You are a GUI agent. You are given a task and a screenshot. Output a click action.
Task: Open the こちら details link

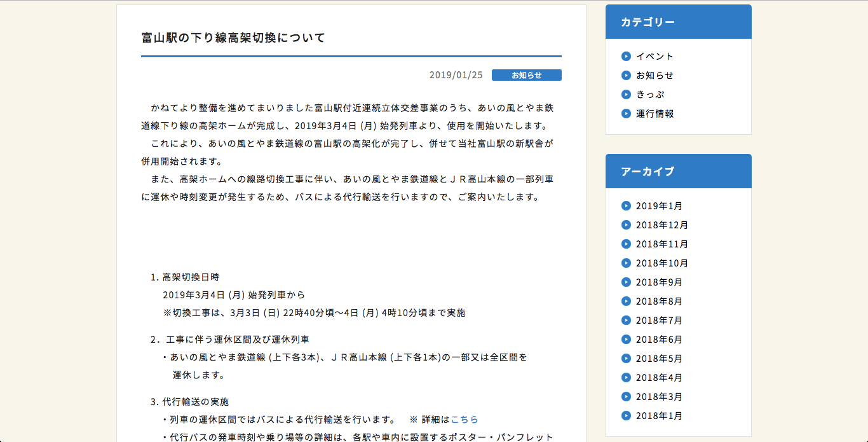[465, 420]
